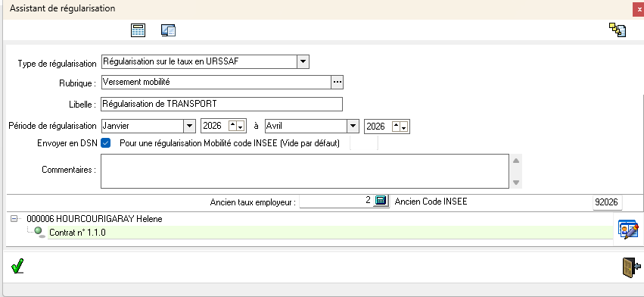Exit the assistant via the door icon
This screenshot has width=644, height=297.
click(631, 267)
